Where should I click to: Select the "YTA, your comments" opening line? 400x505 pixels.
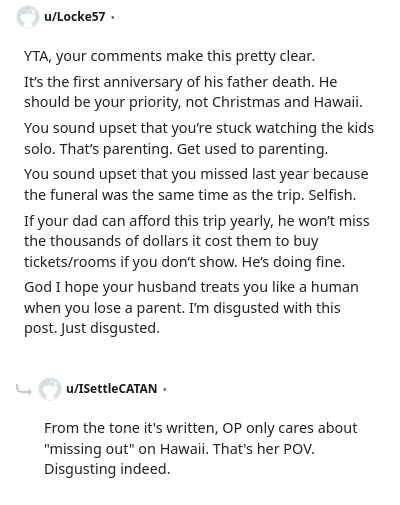click(169, 56)
